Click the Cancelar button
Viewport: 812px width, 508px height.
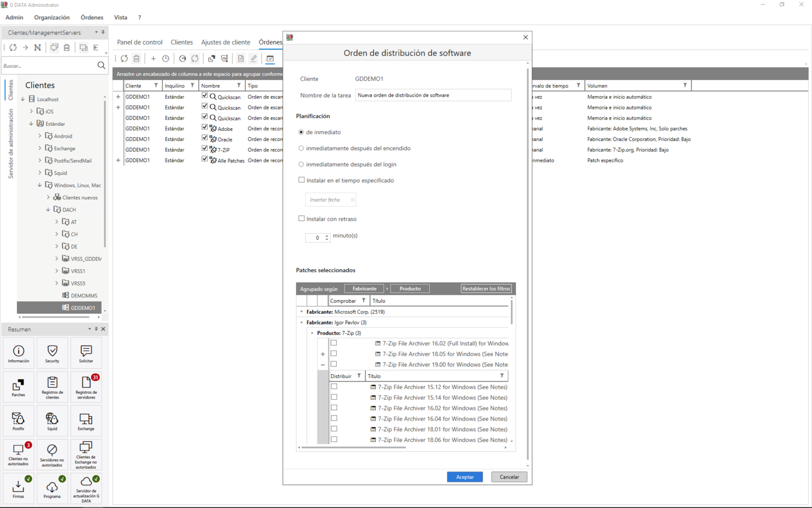[x=509, y=477]
